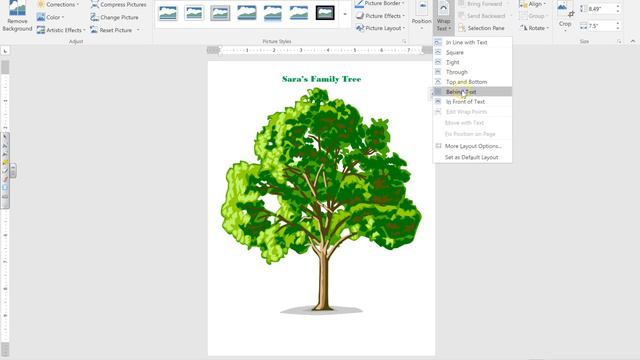Choose Set as Default Layout
The image size is (640, 360).
pyautogui.click(x=472, y=157)
